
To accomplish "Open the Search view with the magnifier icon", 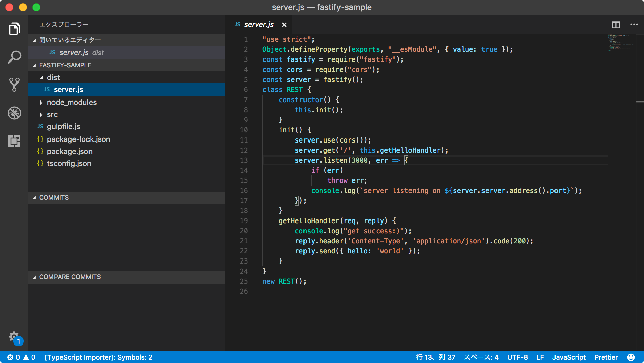I will [14, 57].
